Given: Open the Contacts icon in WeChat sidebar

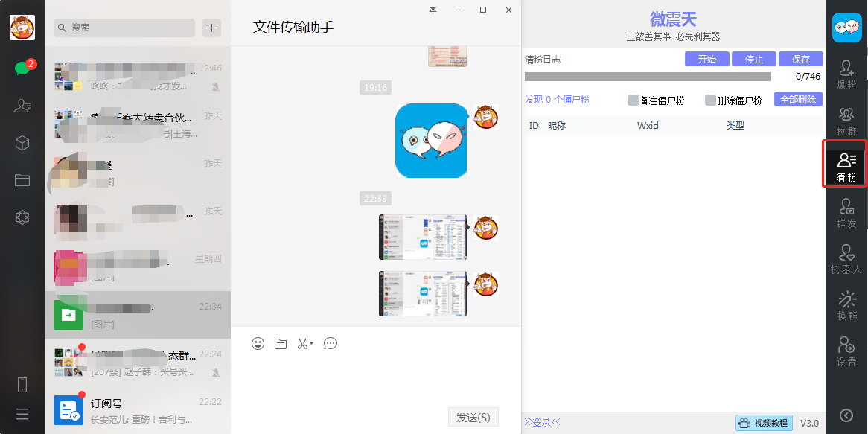Looking at the screenshot, I should [x=22, y=105].
